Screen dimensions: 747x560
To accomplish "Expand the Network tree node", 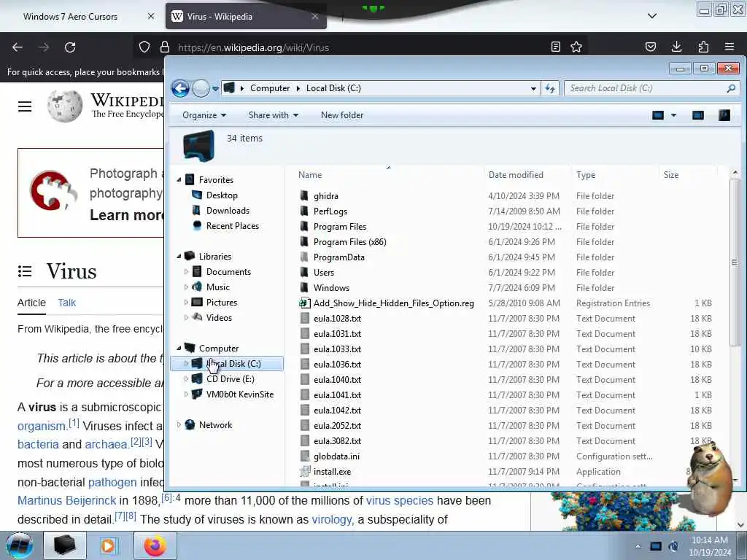I will click(179, 425).
